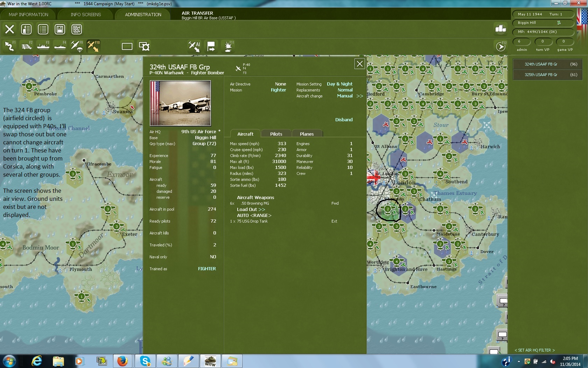Image resolution: width=588 pixels, height=368 pixels.
Task: Open 9th US Air Force HQ link
Action: (x=199, y=131)
